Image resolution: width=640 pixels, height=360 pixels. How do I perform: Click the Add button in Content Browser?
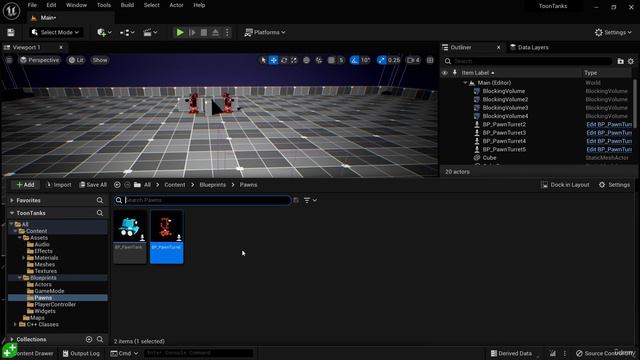tap(25, 185)
